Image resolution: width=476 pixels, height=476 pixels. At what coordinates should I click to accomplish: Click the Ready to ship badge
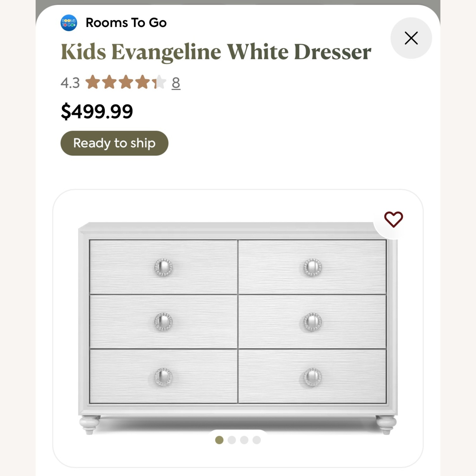pos(114,143)
